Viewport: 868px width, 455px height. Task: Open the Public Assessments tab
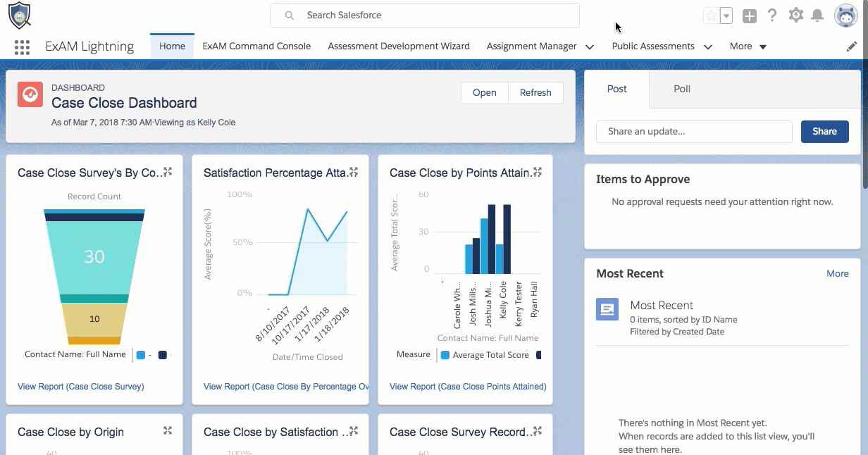pyautogui.click(x=653, y=46)
